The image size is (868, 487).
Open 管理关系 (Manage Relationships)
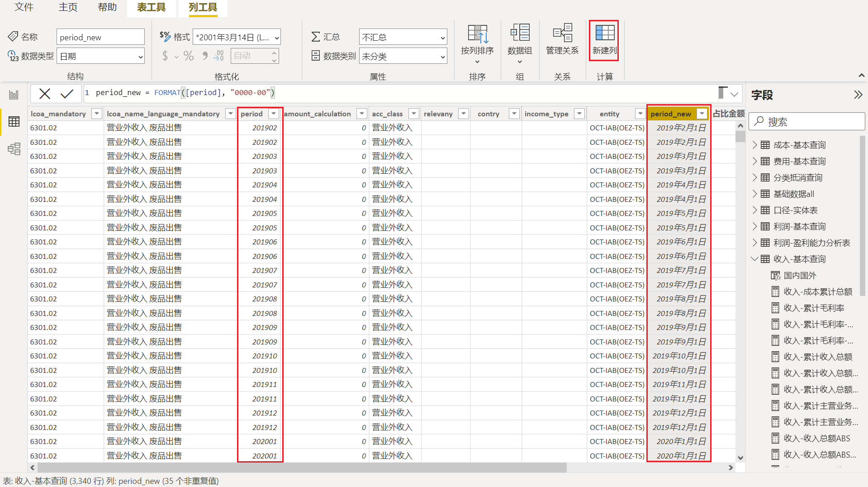562,40
